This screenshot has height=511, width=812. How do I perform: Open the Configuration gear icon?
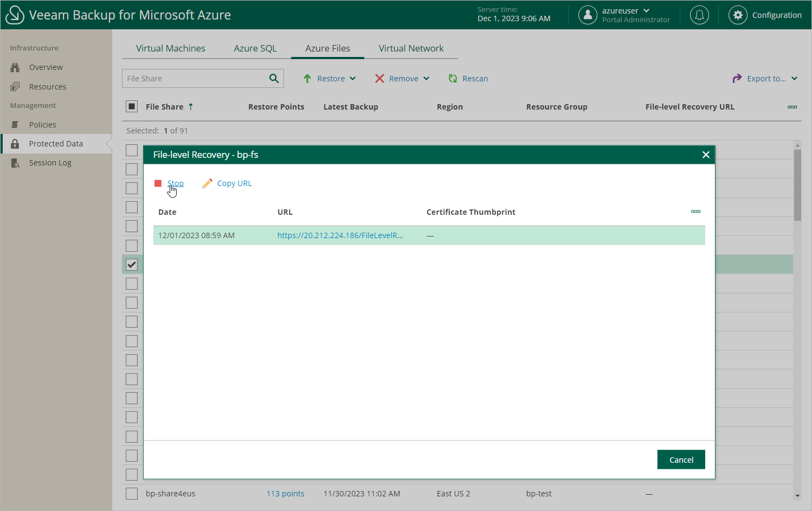pyautogui.click(x=738, y=15)
